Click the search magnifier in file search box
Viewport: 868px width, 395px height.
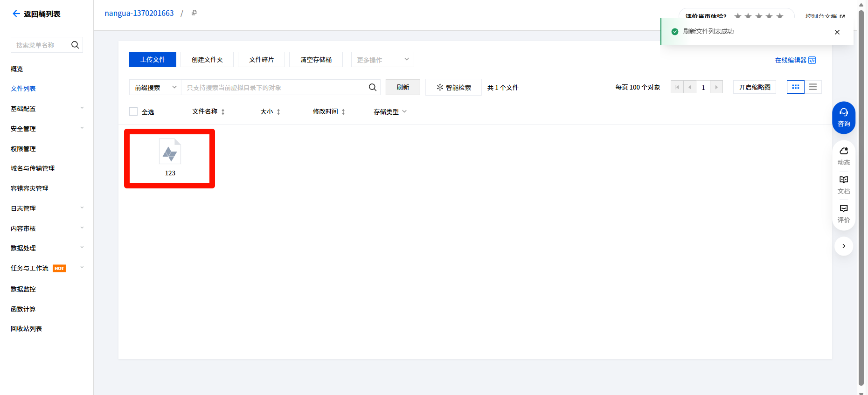pyautogui.click(x=372, y=87)
